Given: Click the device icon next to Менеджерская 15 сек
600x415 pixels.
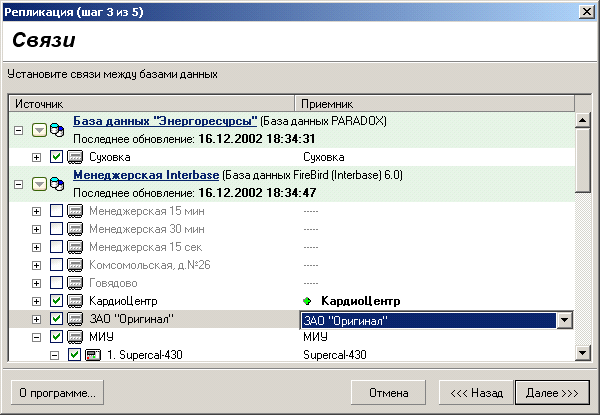Looking at the screenshot, I should (x=75, y=247).
